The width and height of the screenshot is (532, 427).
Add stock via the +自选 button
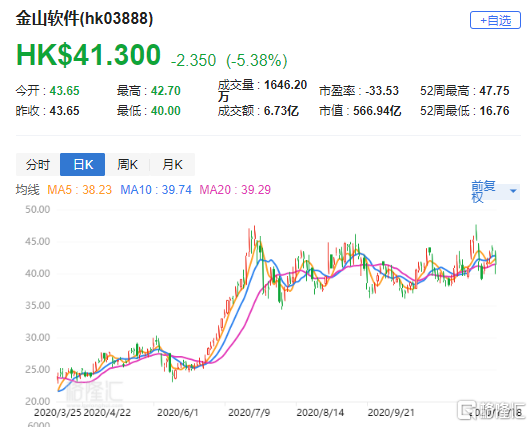tap(495, 20)
